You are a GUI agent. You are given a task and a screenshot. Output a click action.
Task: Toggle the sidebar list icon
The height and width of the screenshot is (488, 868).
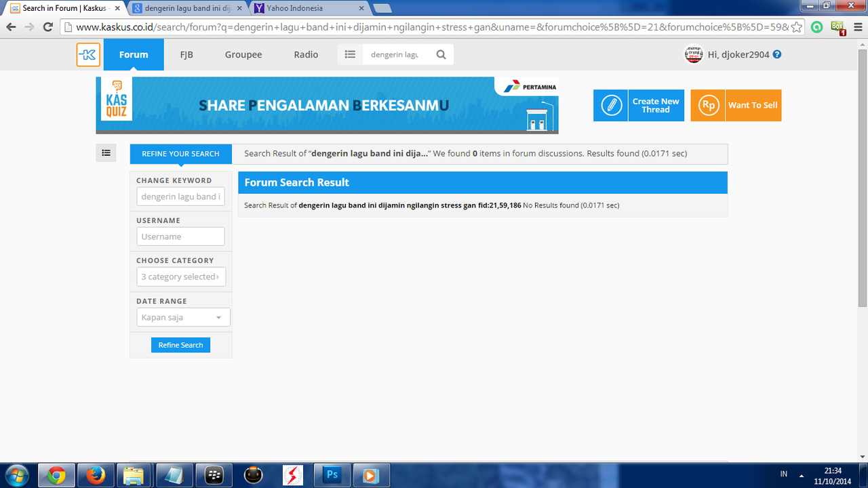click(x=106, y=153)
